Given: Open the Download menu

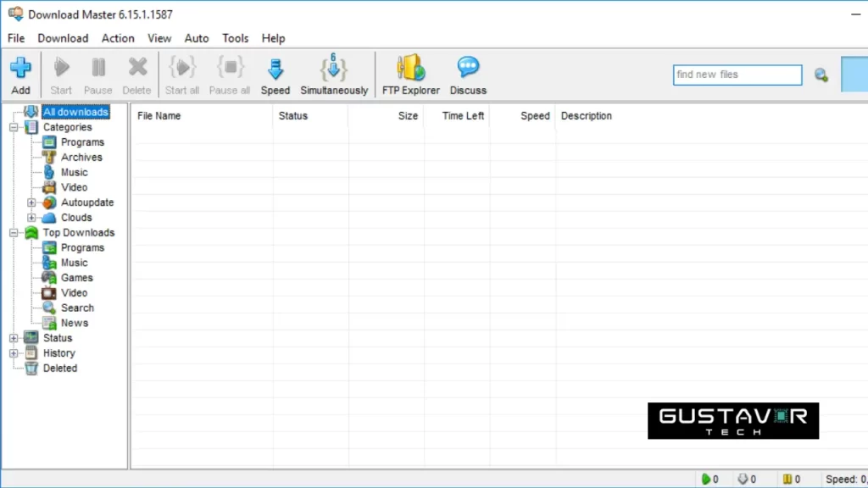Looking at the screenshot, I should click(63, 38).
